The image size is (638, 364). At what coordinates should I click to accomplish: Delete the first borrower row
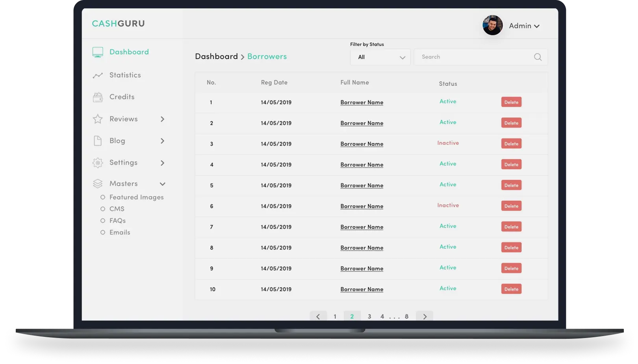click(x=511, y=102)
